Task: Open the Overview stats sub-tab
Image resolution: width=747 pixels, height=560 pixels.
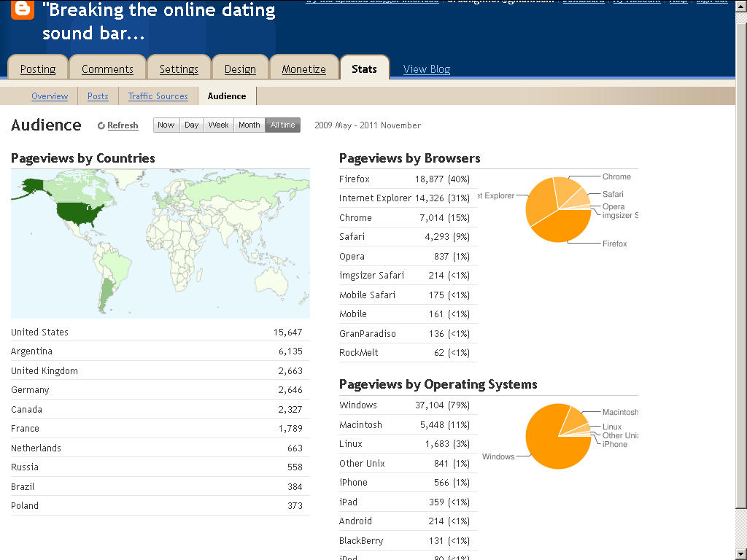Action: coord(50,96)
